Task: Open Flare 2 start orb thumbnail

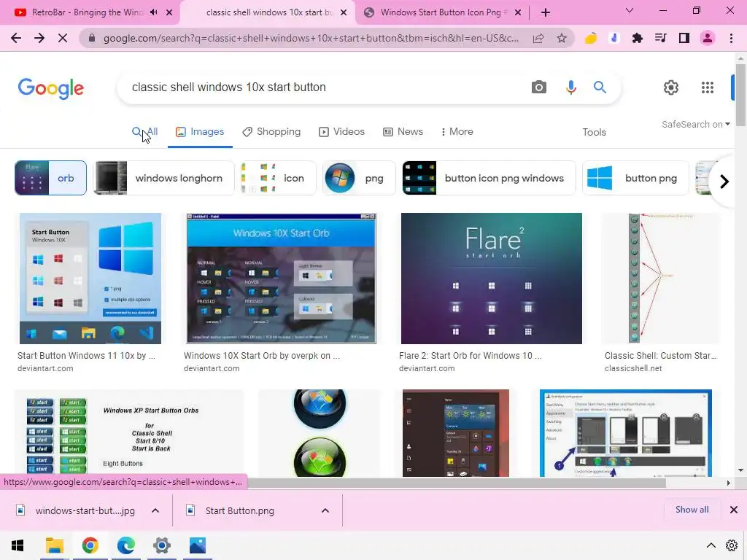Action: pos(491,279)
